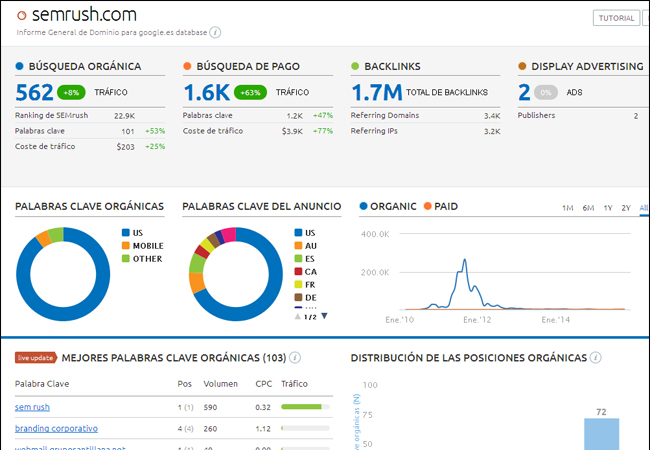This screenshot has width=650, height=450.
Task: Open the Backlinks section heading
Action: click(x=392, y=66)
